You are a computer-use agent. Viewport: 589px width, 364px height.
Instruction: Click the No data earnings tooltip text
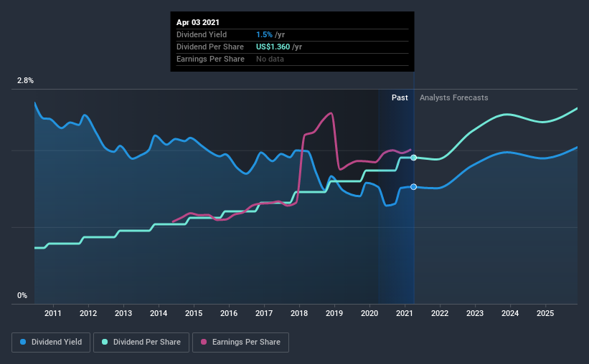270,59
